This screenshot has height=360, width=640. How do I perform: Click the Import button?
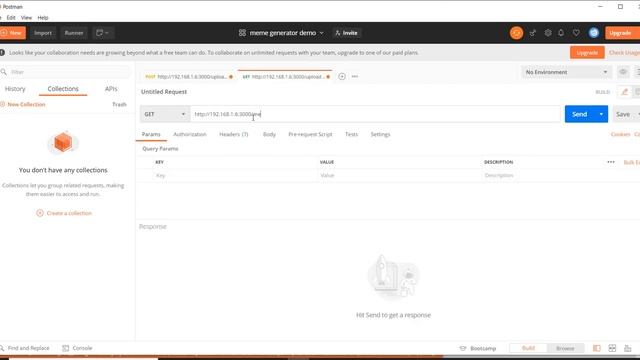pyautogui.click(x=43, y=33)
